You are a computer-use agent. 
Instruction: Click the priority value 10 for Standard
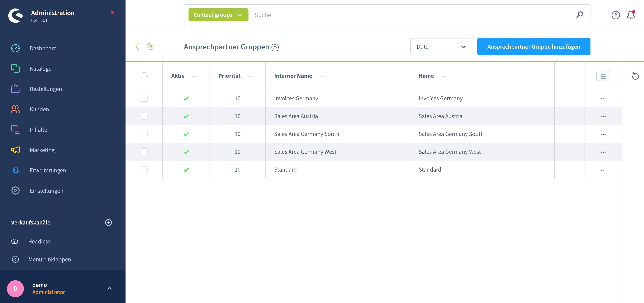(x=237, y=169)
